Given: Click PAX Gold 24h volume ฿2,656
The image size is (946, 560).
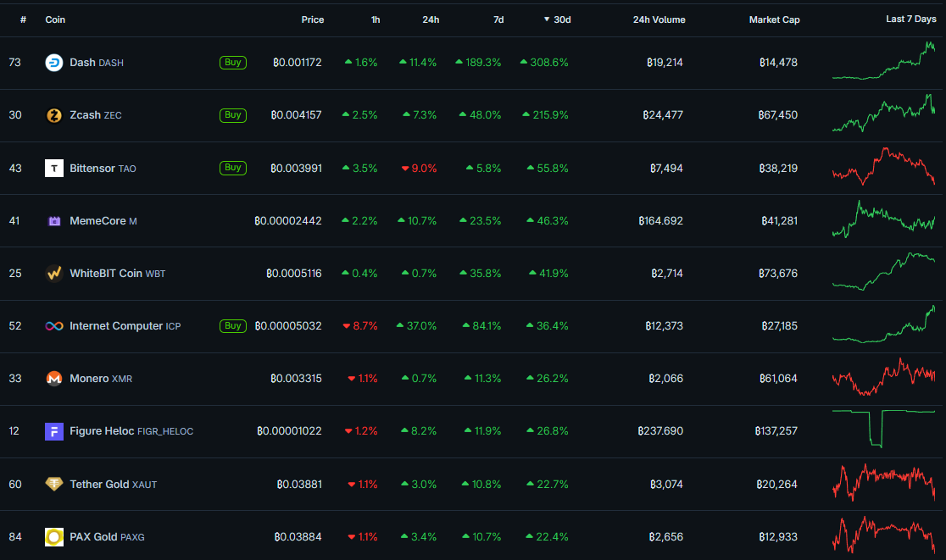Looking at the screenshot, I should pos(666,536).
